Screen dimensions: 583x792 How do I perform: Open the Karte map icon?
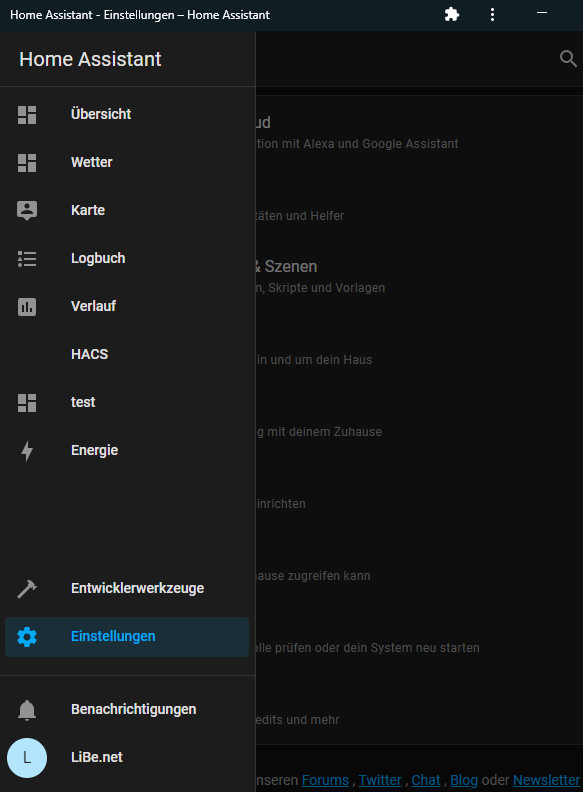click(27, 211)
